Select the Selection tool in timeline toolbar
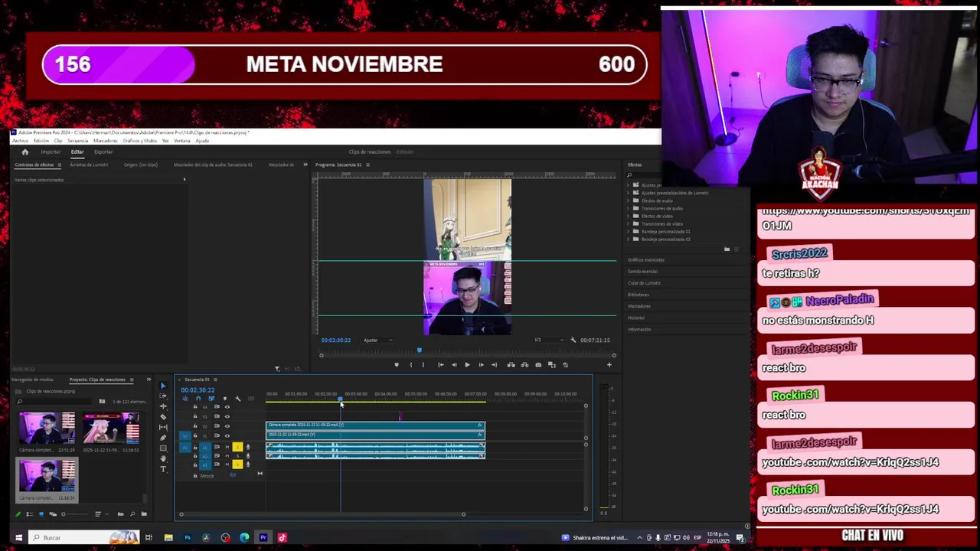This screenshot has height=551, width=980. click(x=163, y=386)
